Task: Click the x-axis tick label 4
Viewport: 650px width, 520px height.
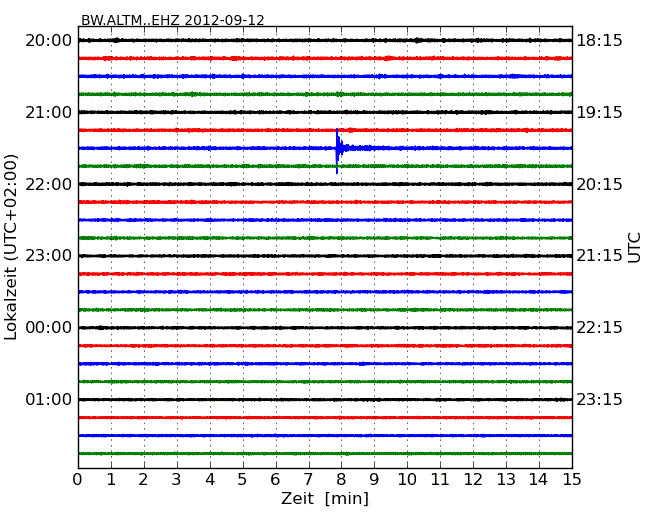Action: (x=210, y=479)
